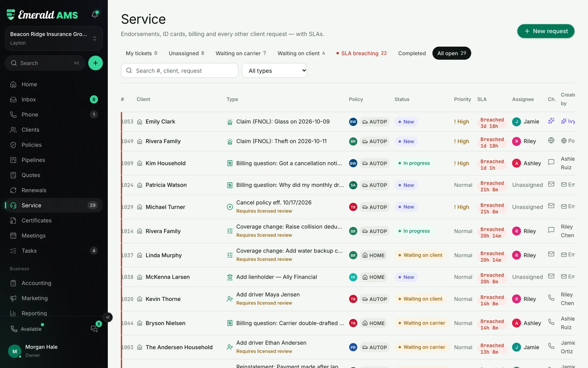Click the green quick-add plus button
The image size is (588, 368).
[x=95, y=63]
